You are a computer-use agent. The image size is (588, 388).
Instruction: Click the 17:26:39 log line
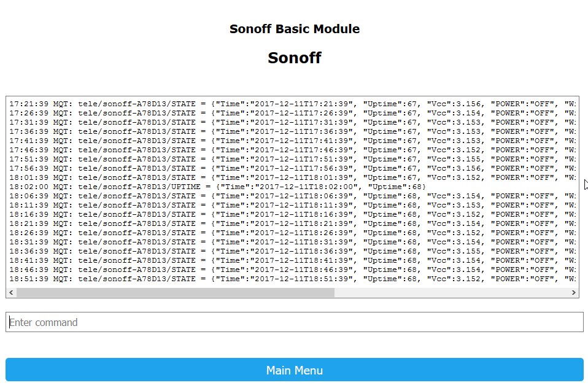(x=293, y=114)
